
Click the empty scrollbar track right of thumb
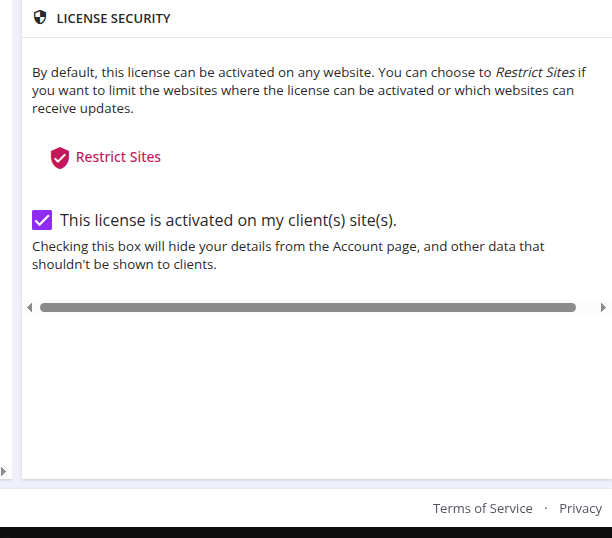pos(586,307)
